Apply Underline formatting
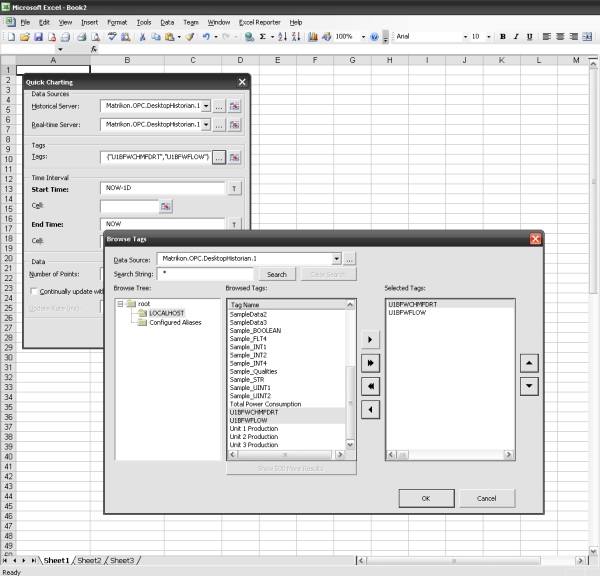 [x=530, y=37]
